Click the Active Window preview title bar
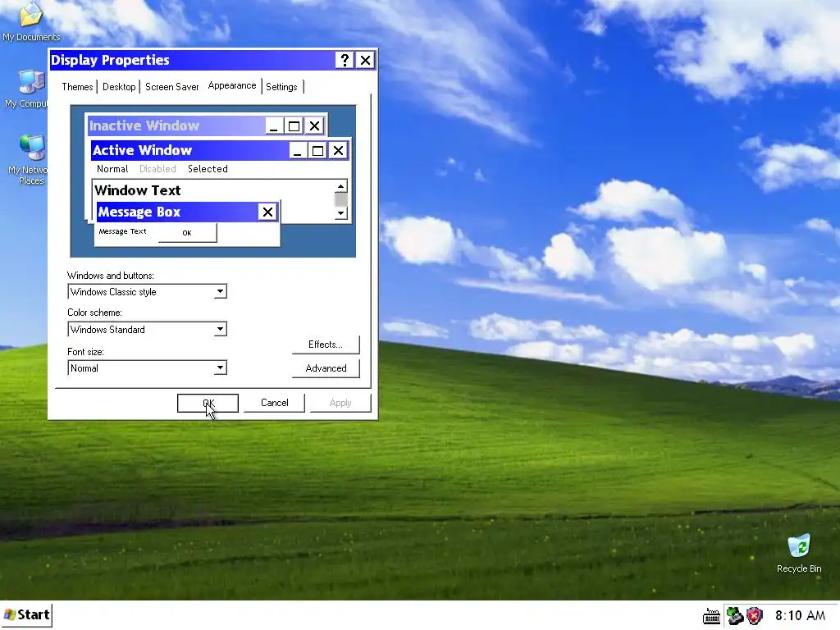 pos(190,151)
